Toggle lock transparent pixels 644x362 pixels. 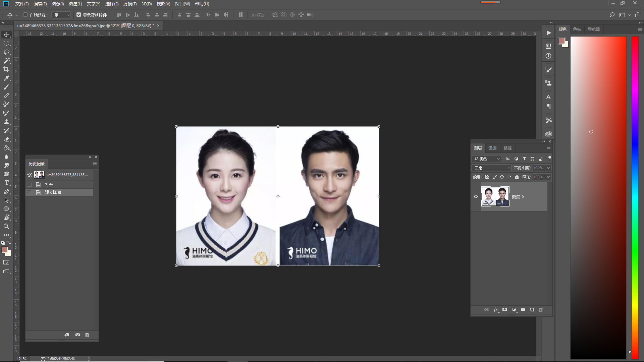tap(487, 177)
